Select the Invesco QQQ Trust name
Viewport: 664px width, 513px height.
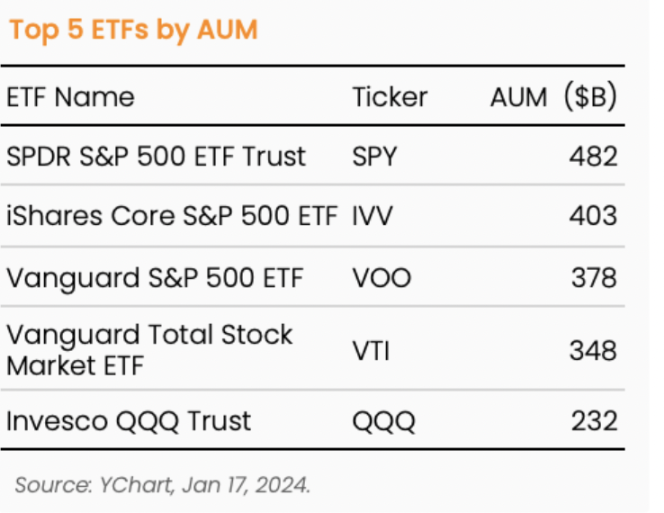(x=129, y=421)
